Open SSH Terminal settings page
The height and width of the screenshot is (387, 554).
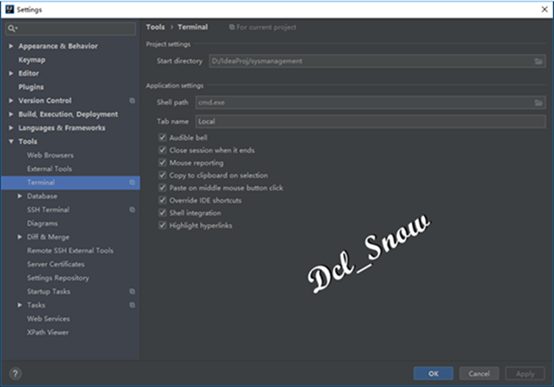coord(48,210)
